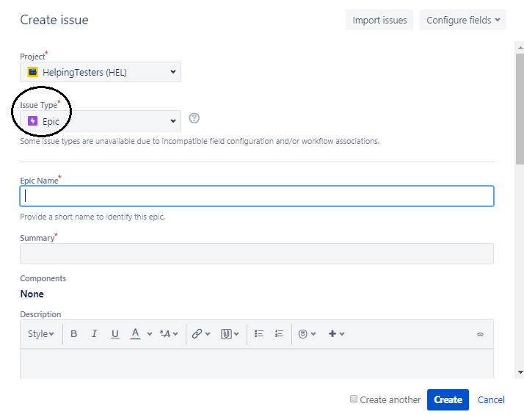Click the "Epic Name" field label
This screenshot has width=524, height=420.
tap(39, 181)
